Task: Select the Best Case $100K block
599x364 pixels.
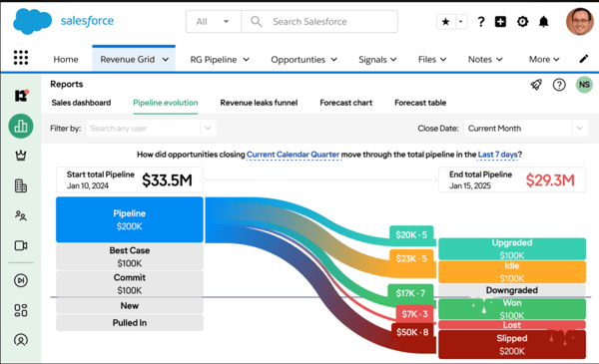Action: [130, 256]
